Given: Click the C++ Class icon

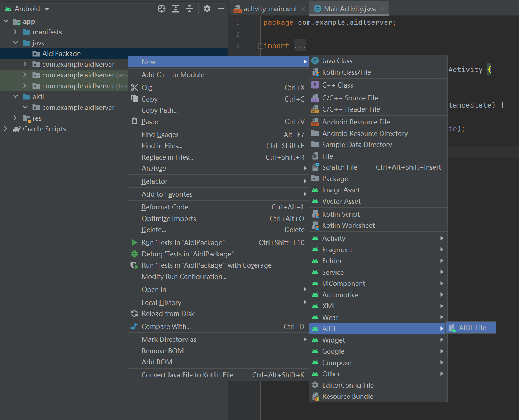Looking at the screenshot, I should (315, 85).
